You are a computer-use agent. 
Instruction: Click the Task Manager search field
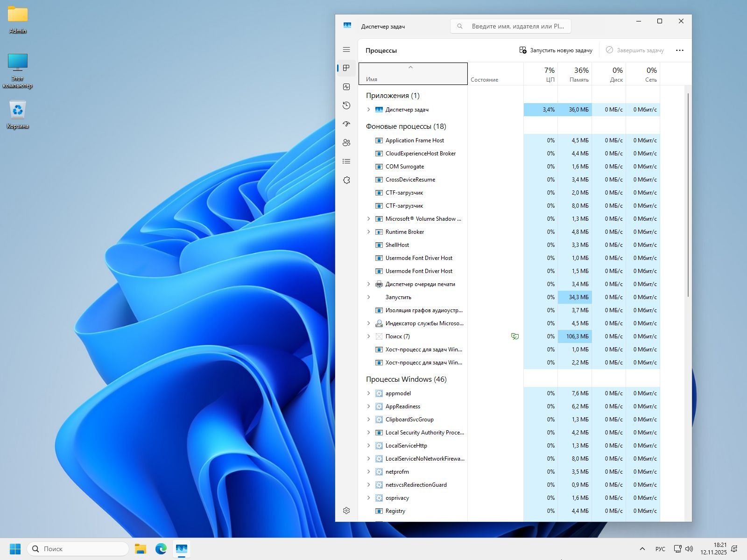pos(511,26)
